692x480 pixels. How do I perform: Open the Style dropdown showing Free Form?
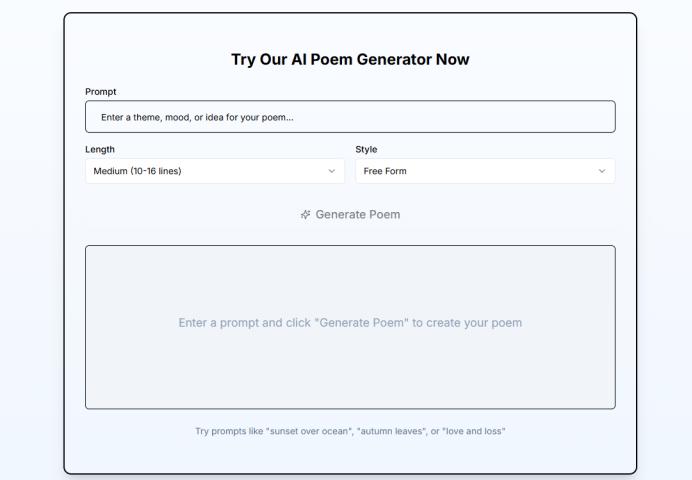(484, 171)
